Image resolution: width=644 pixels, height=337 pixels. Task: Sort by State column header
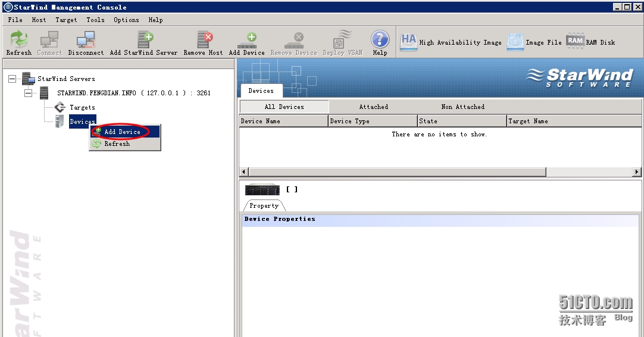[x=462, y=121]
